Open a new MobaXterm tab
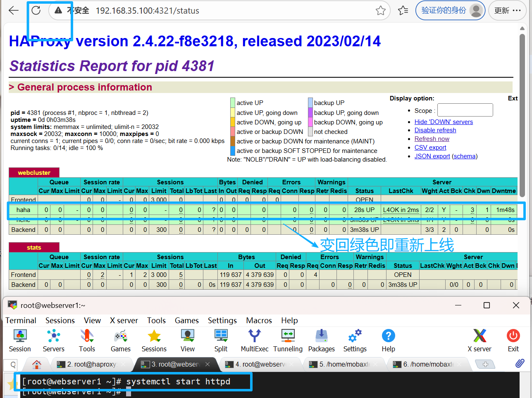Image resolution: width=532 pixels, height=398 pixels. (x=485, y=364)
